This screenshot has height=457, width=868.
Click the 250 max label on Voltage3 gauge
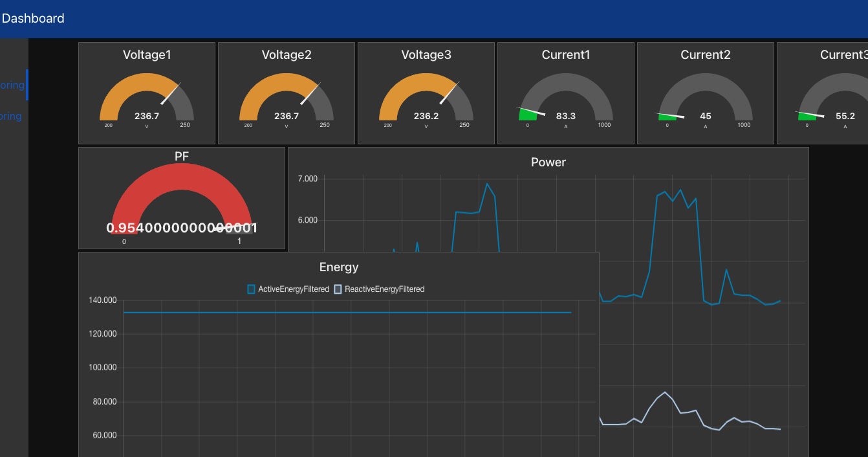click(x=464, y=125)
